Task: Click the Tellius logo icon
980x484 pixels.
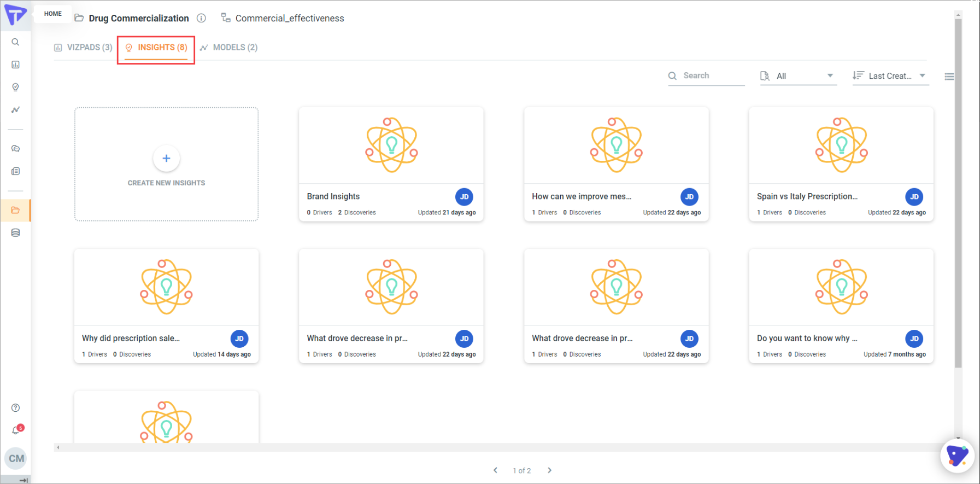Action: click(x=15, y=15)
